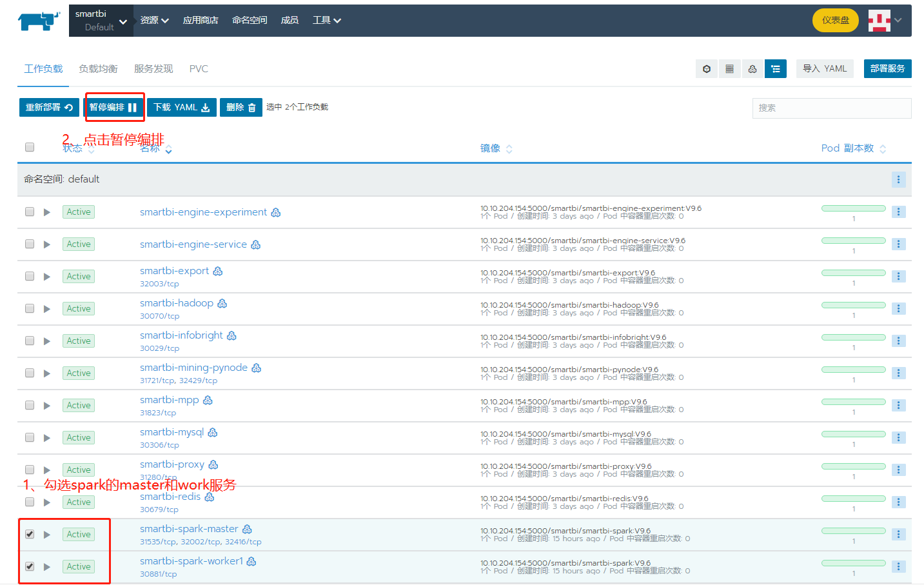Screen dimensions: 924x585
Task: Uncheck the smartbi-spark-worker1 row checkbox
Action: [x=30, y=566]
